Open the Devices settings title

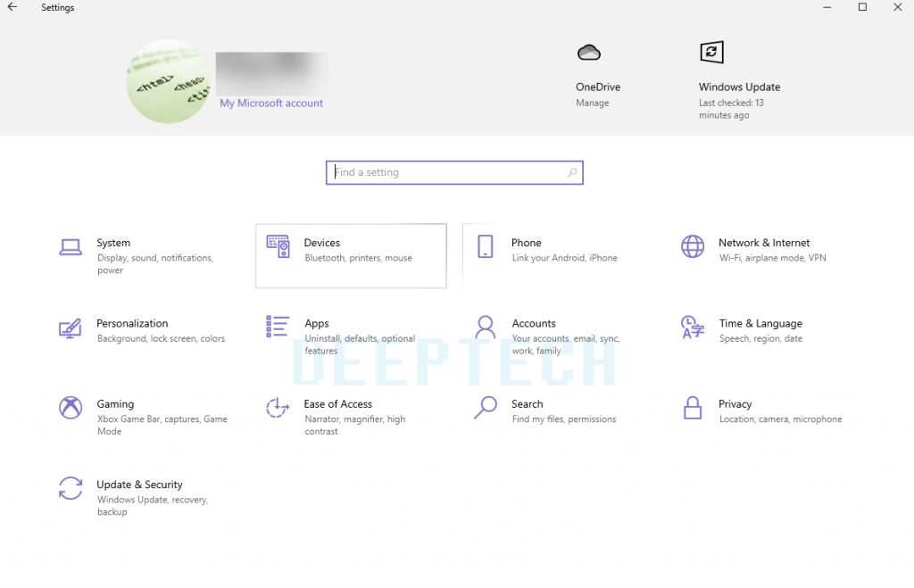tap(321, 243)
